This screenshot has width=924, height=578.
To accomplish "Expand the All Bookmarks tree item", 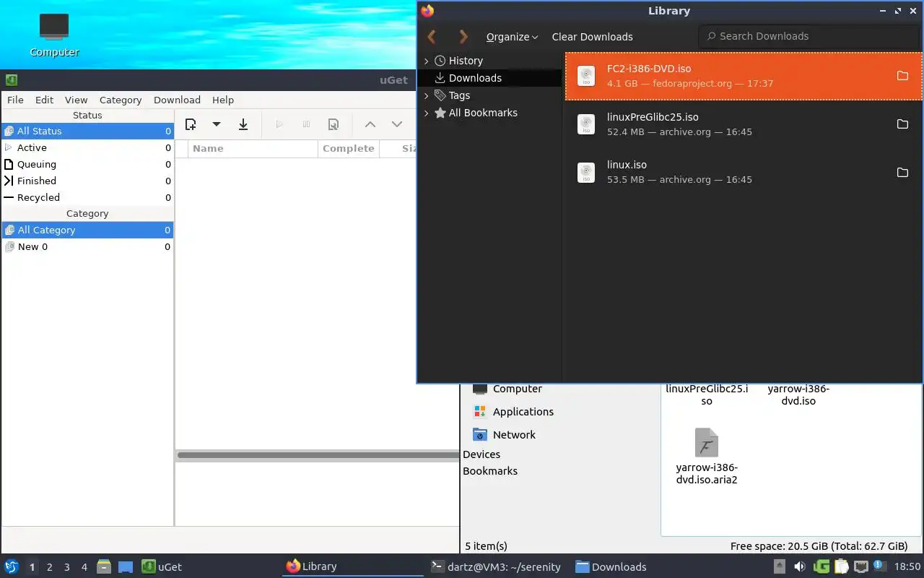I will [x=426, y=113].
